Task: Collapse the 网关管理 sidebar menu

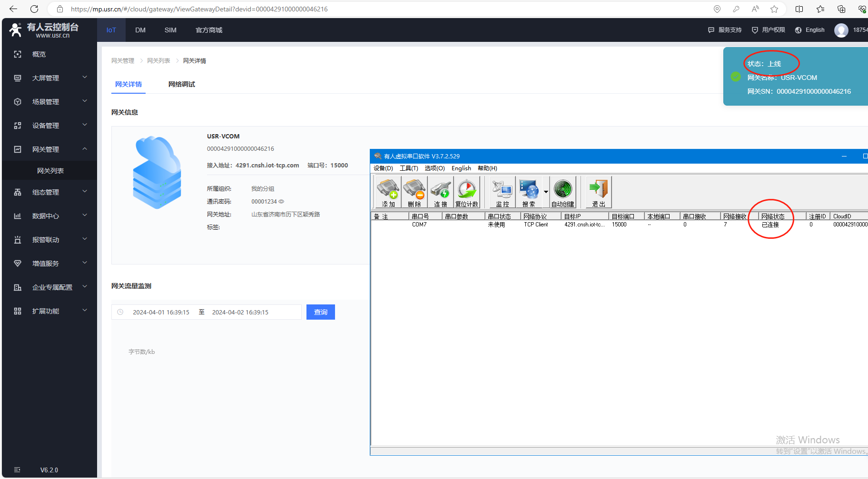Action: (49, 149)
